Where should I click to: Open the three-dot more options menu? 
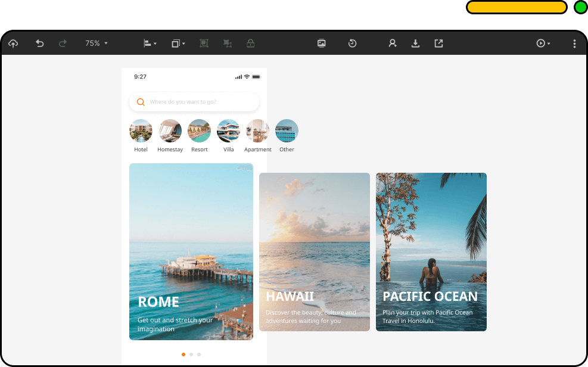pos(574,43)
